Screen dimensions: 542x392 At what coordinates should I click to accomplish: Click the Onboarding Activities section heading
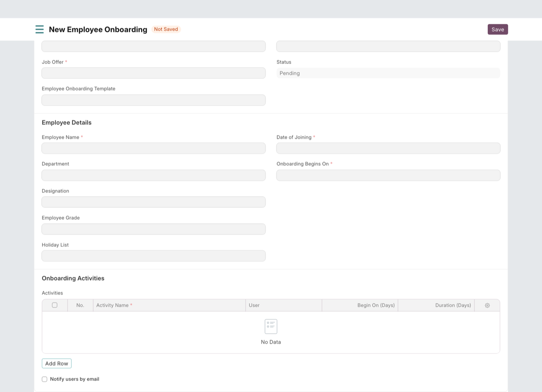(x=73, y=278)
